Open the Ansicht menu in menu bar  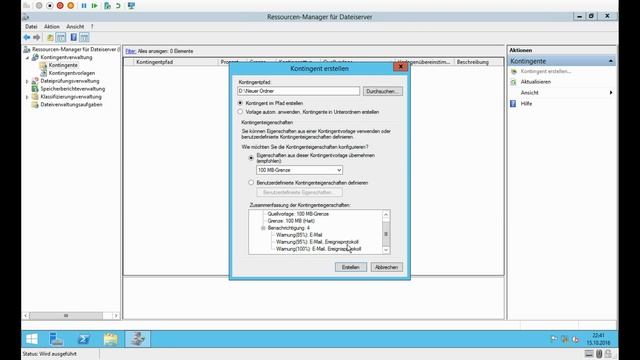click(x=75, y=27)
